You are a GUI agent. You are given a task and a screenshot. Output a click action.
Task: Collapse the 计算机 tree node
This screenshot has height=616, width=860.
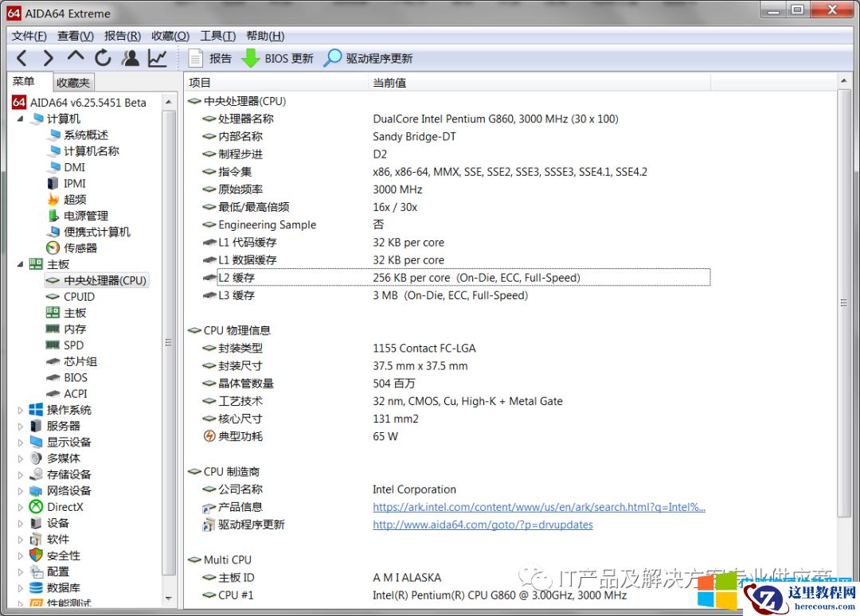click(x=21, y=119)
